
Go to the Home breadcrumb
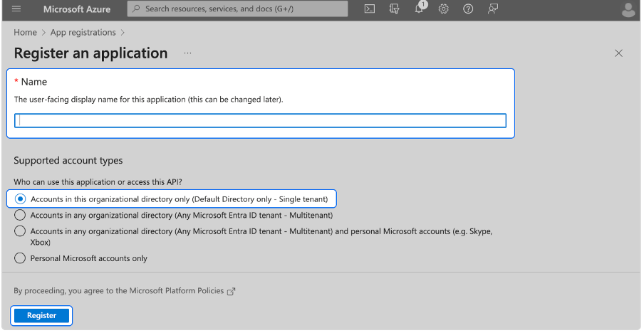click(25, 33)
